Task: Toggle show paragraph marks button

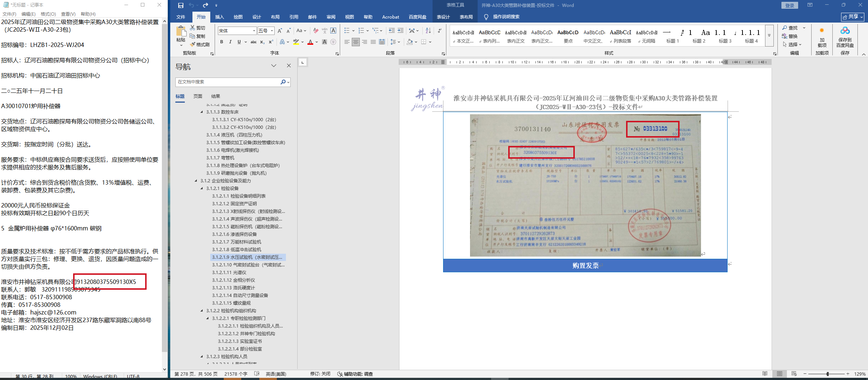Action: tap(439, 31)
